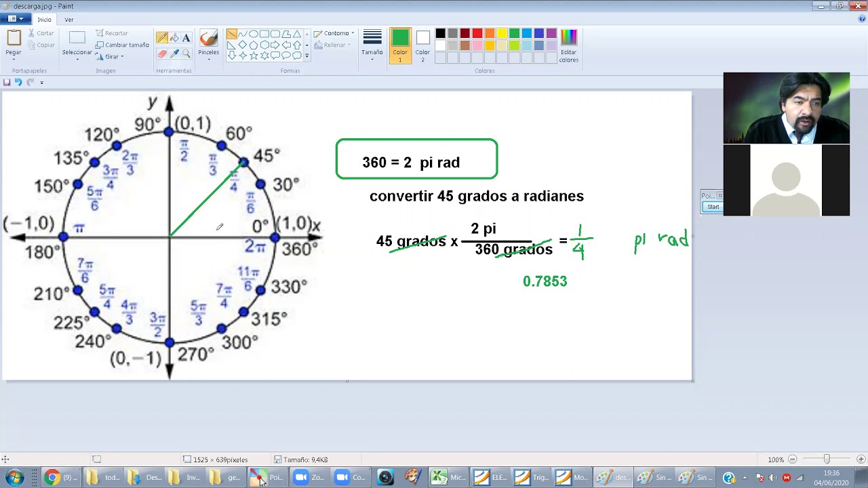This screenshot has height=488, width=868.
Task: Expand the shapes gallery more arrow
Action: point(307,56)
